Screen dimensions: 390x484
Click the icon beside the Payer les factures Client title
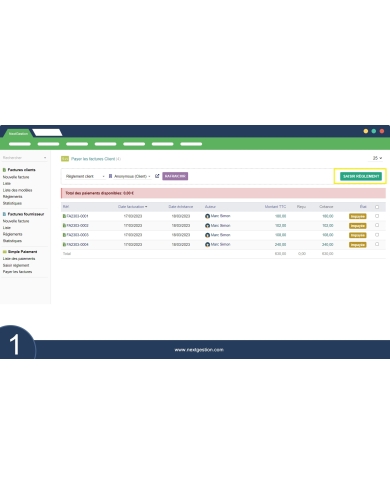click(x=65, y=159)
